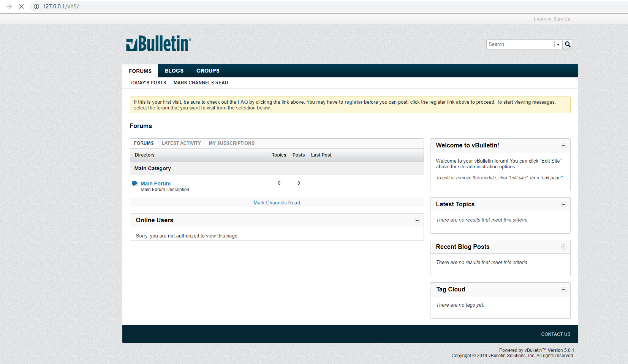View site information icon in address bar
This screenshot has height=364, width=628.
click(36, 6)
